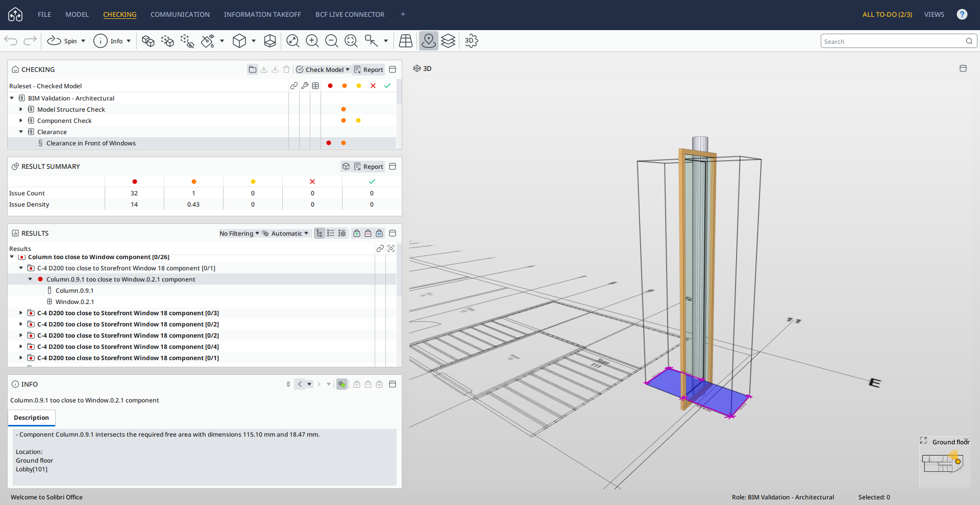Click the show selected components cubes icon
The height and width of the screenshot is (505, 980).
(148, 41)
